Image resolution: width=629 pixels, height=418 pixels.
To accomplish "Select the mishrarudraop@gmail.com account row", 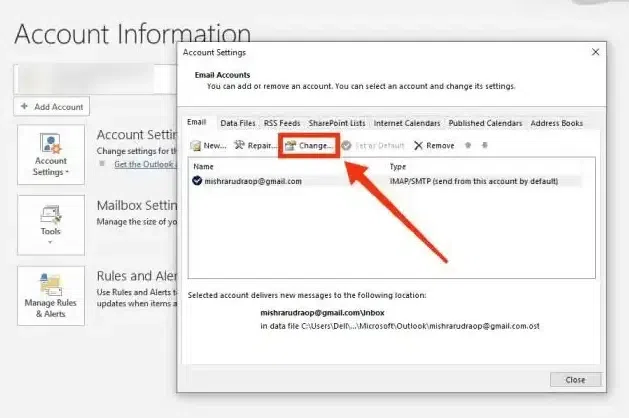I will (386, 181).
